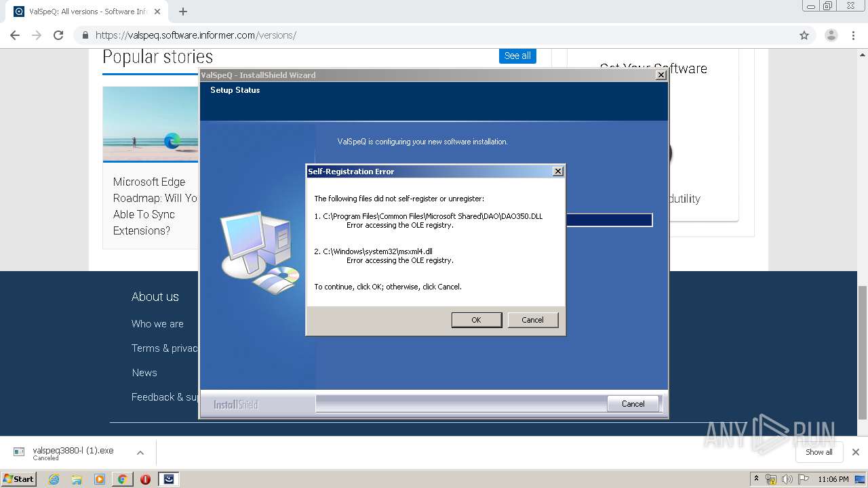Image resolution: width=868 pixels, height=488 pixels.
Task: Close the Self-Registration Error dialog
Action: 557,171
